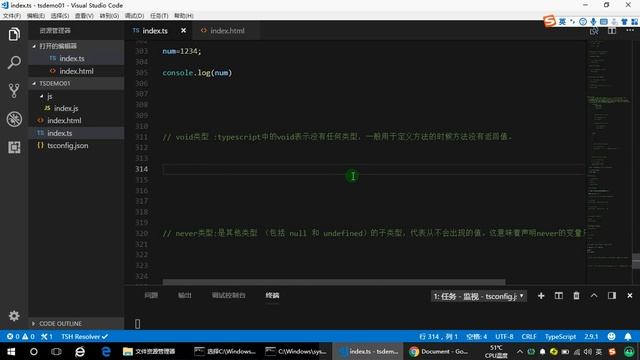The height and width of the screenshot is (360, 640).
Task: Change language mode TypeScript indicator
Action: [560, 336]
